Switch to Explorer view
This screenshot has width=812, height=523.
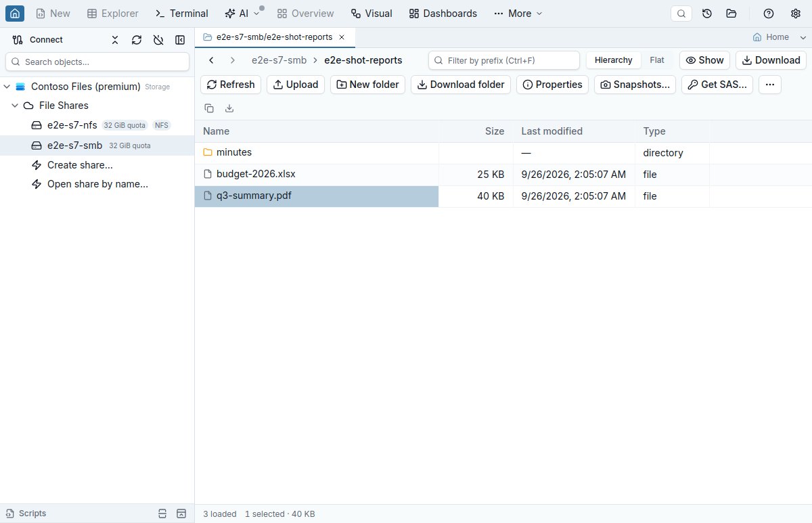[x=113, y=14]
